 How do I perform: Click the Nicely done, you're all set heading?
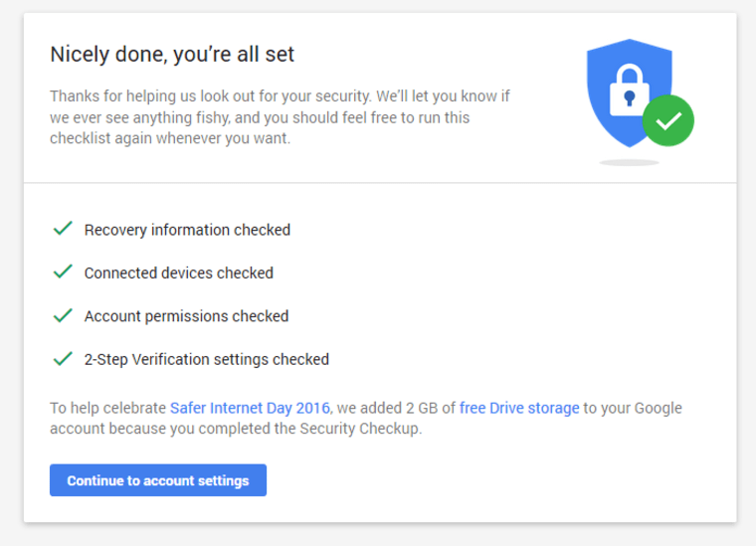(172, 54)
